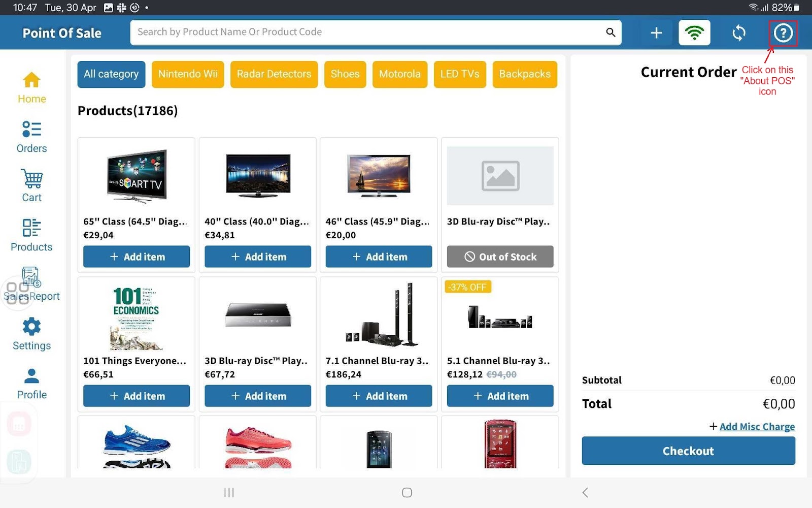Image resolution: width=812 pixels, height=508 pixels.
Task: Go to Cart in sidebar
Action: pyautogui.click(x=31, y=186)
